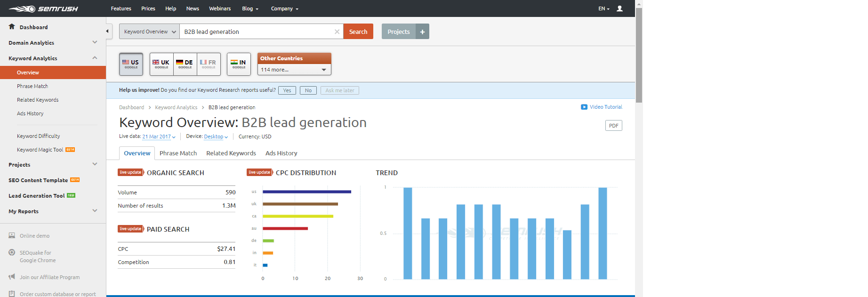The height and width of the screenshot is (297, 868).
Task: Click the SEOquake Chrome icon
Action: (x=12, y=252)
